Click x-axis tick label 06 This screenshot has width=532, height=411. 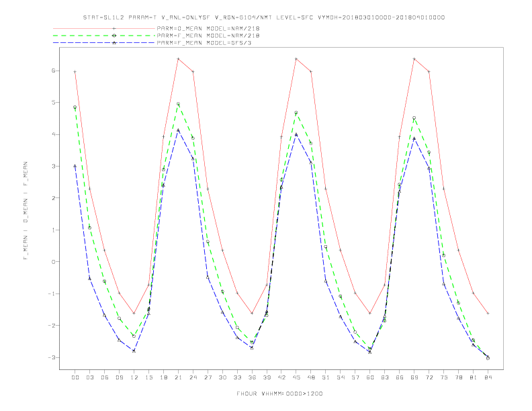[x=105, y=377]
